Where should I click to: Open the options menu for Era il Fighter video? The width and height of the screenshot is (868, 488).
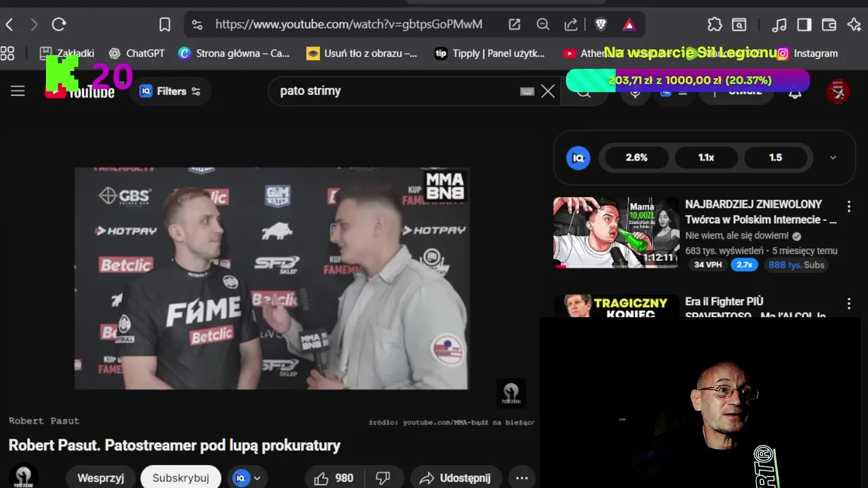849,304
